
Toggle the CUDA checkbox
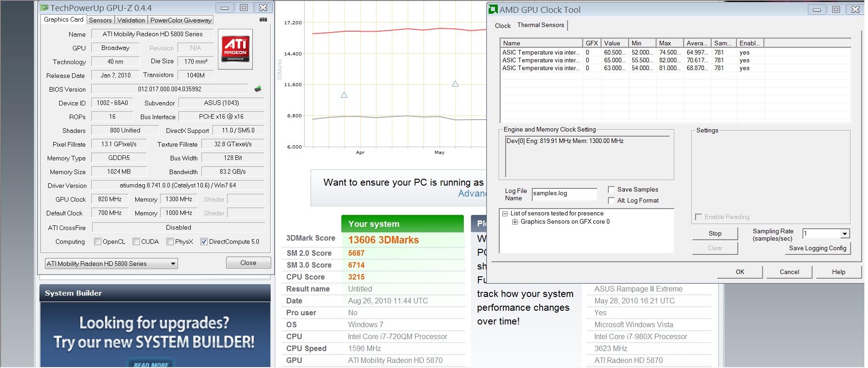[x=136, y=242]
